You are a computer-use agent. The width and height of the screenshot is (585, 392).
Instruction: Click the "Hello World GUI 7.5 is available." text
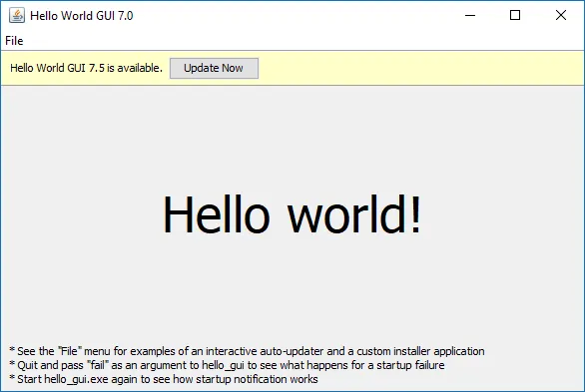click(x=86, y=68)
